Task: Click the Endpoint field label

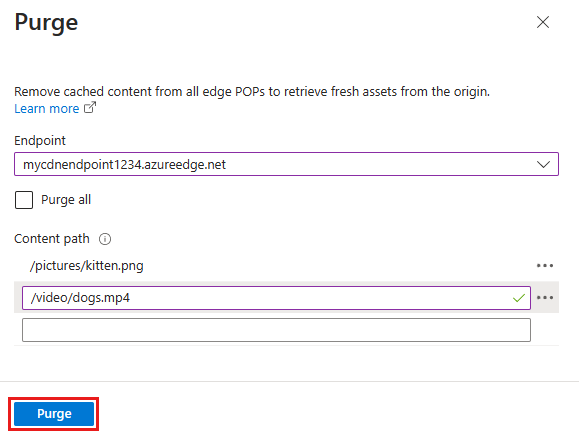Action: pyautogui.click(x=40, y=141)
